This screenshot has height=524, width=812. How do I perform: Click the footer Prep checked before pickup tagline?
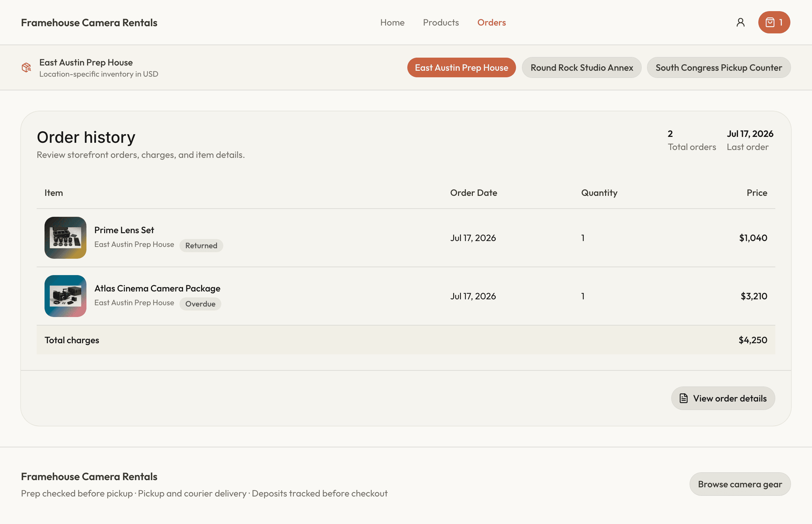point(204,493)
